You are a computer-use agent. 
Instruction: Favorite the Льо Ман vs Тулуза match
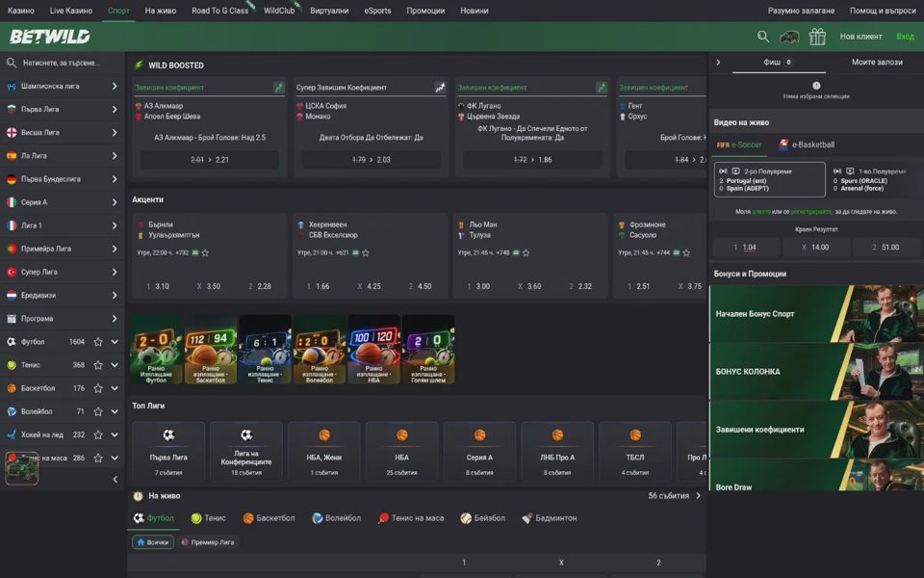pyautogui.click(x=526, y=252)
